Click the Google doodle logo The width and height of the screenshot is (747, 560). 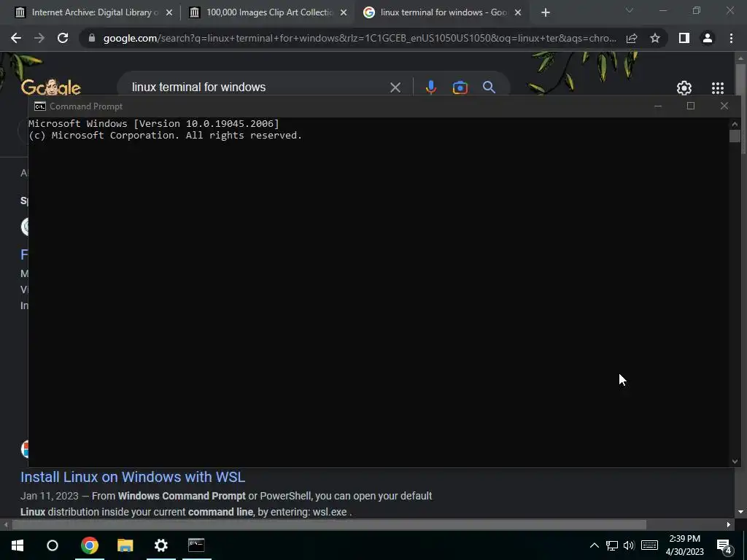[51, 87]
